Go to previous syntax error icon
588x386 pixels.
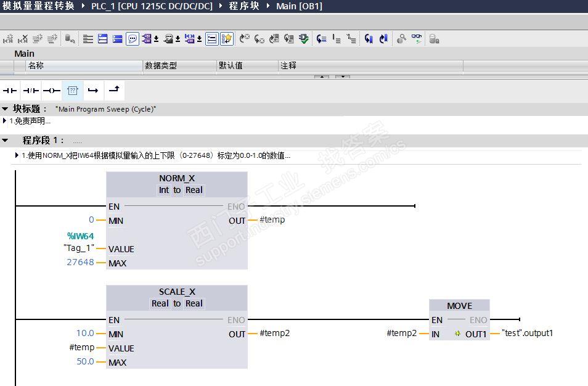click(245, 39)
